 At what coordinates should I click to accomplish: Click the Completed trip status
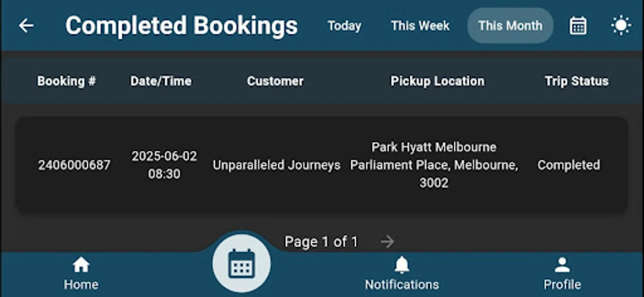click(x=568, y=165)
